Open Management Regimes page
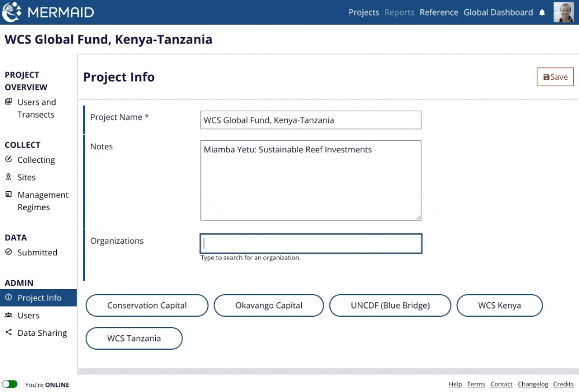 click(x=43, y=201)
